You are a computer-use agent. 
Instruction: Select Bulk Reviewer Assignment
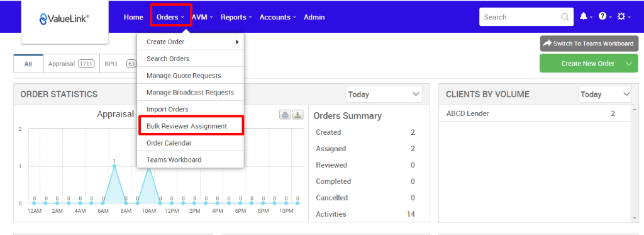pyautogui.click(x=191, y=126)
